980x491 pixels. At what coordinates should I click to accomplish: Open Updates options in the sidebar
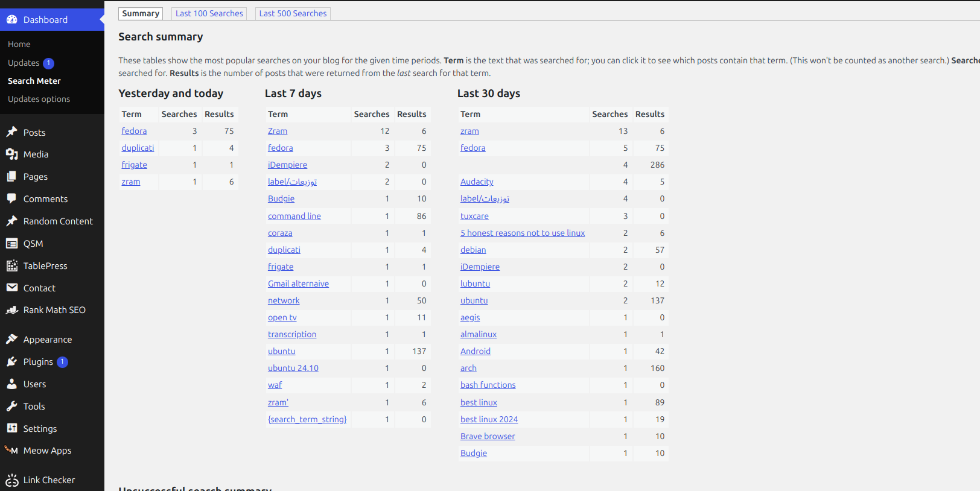[x=39, y=99]
